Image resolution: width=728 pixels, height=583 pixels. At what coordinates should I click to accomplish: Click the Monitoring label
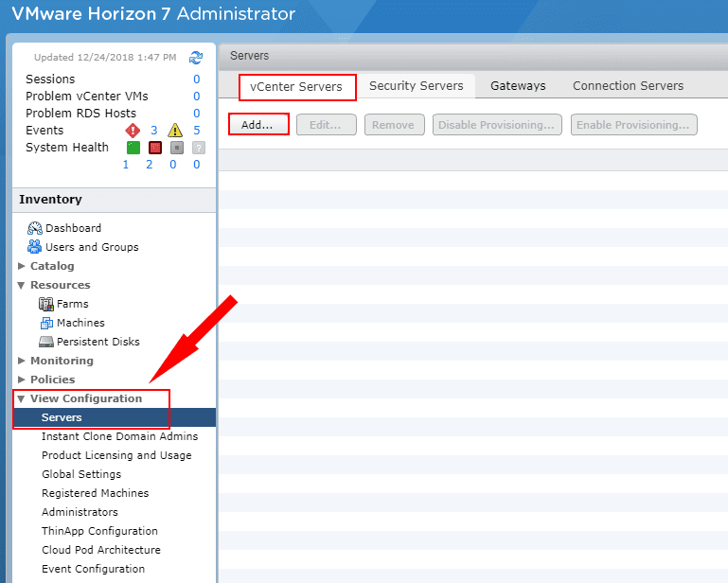(62, 361)
